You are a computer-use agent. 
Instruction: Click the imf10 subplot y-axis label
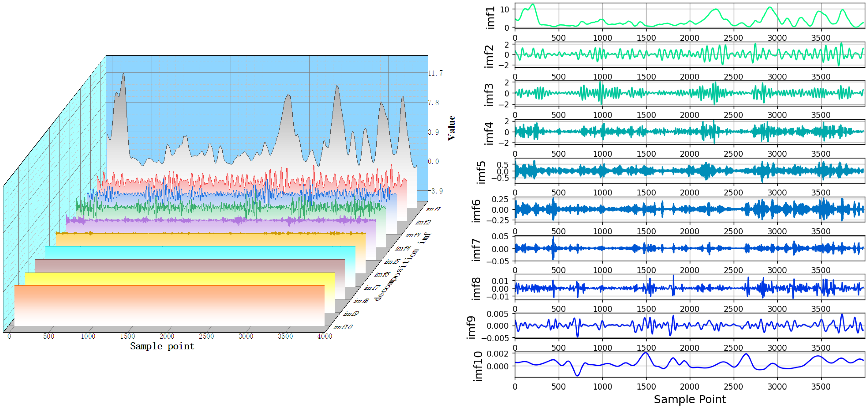[x=478, y=366]
